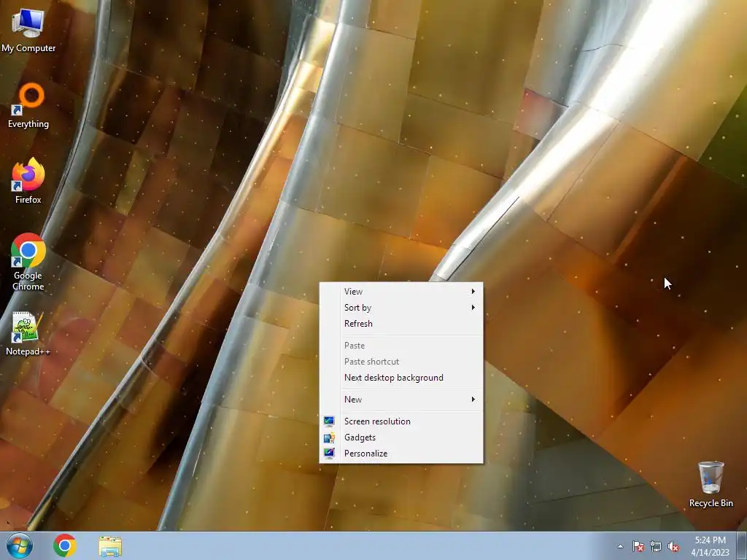
Task: Choose Gadgets from the context menu
Action: tap(401, 437)
